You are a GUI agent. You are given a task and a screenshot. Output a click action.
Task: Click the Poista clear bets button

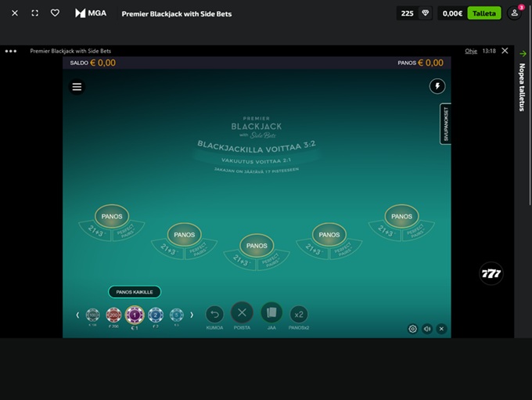243,313
